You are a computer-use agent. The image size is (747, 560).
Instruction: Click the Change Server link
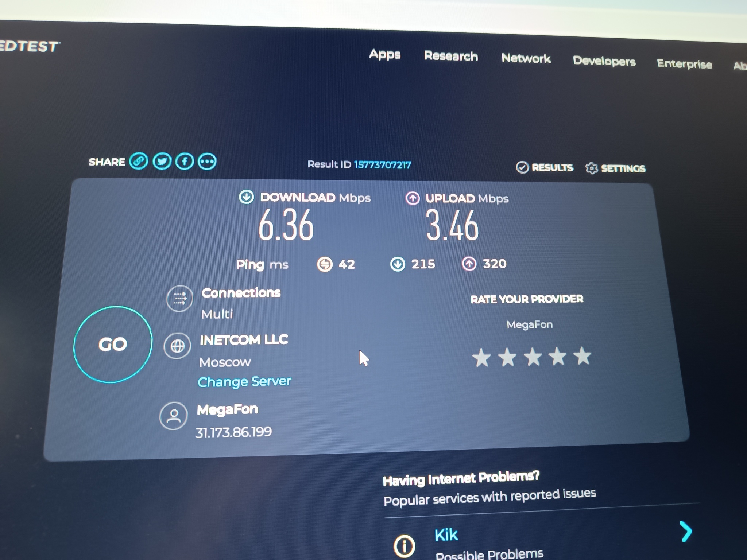[x=244, y=381]
